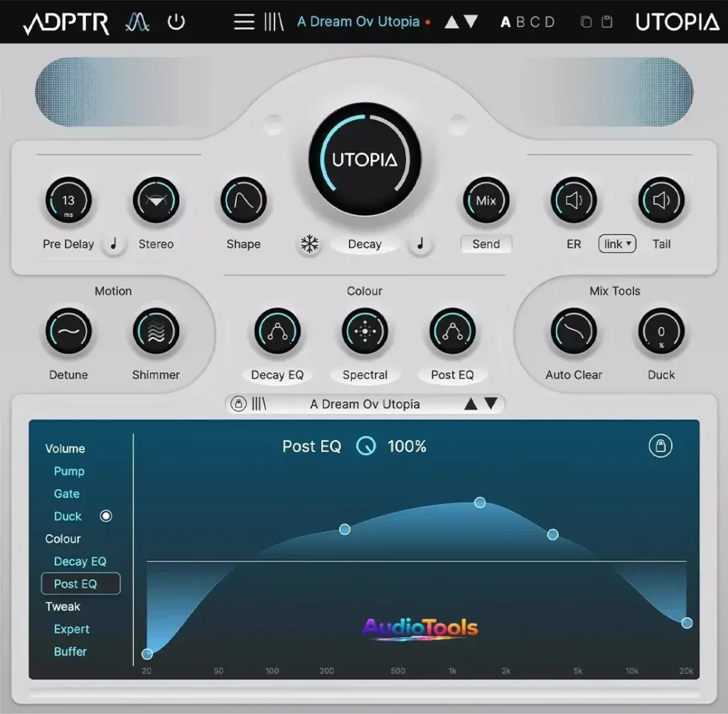Click Expert under Tweak in the sidebar

(71, 629)
